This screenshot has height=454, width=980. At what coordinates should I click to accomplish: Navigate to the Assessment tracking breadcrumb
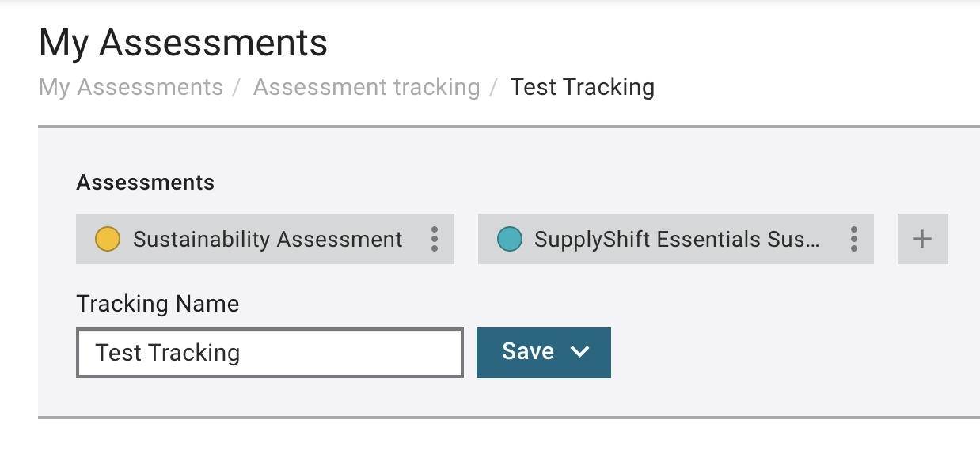[367, 87]
